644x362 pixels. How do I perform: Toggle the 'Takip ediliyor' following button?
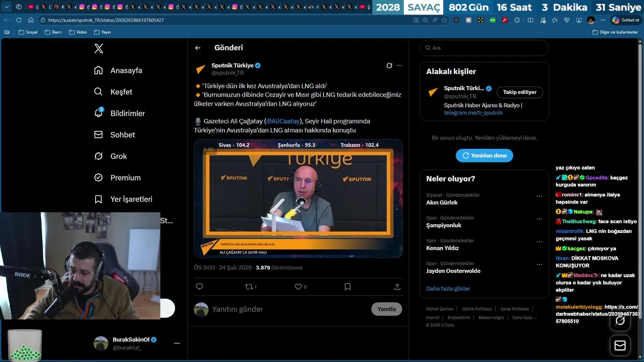click(520, 92)
